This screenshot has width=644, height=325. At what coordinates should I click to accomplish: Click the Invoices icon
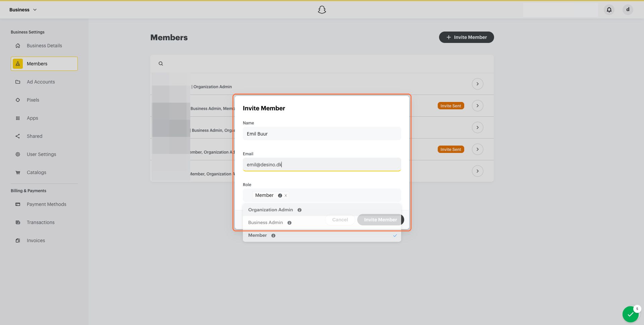pyautogui.click(x=18, y=240)
